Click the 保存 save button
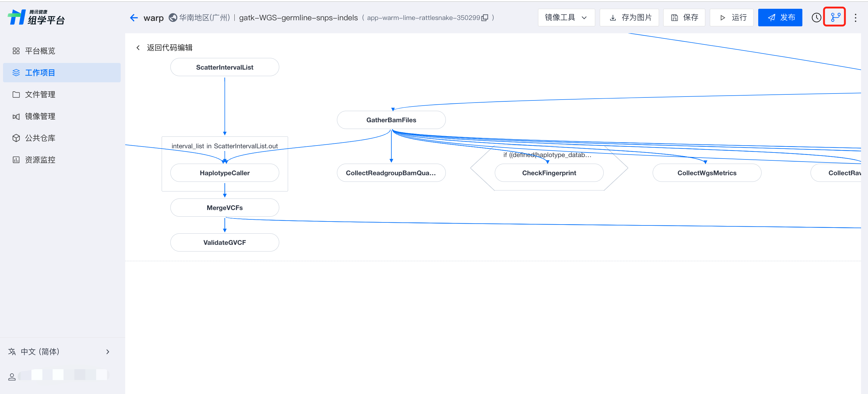This screenshot has width=868, height=394. (684, 18)
